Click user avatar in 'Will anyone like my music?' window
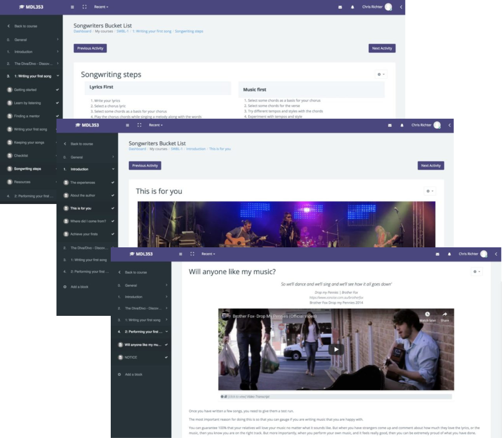The height and width of the screenshot is (438, 504). (x=484, y=254)
